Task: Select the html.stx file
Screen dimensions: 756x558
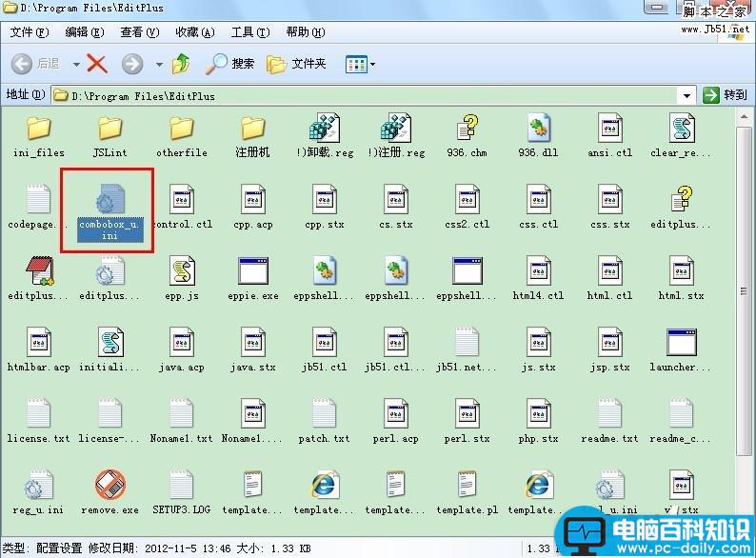Action: 682,279
